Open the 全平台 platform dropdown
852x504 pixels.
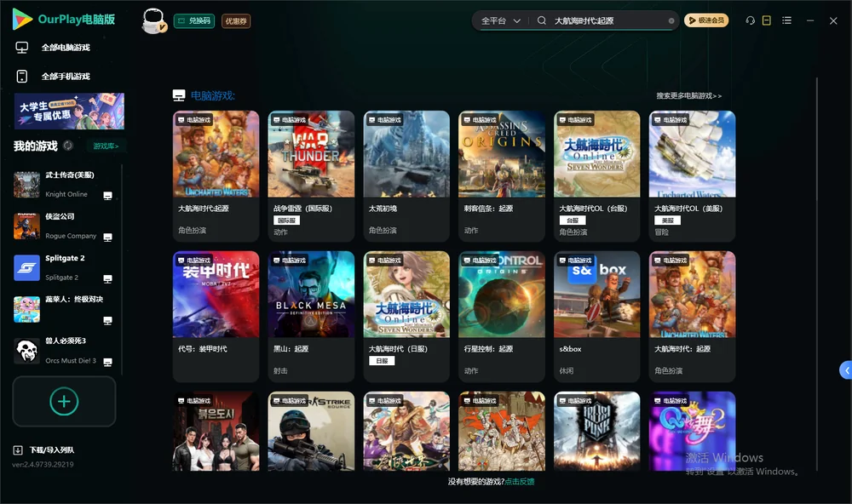click(x=500, y=20)
